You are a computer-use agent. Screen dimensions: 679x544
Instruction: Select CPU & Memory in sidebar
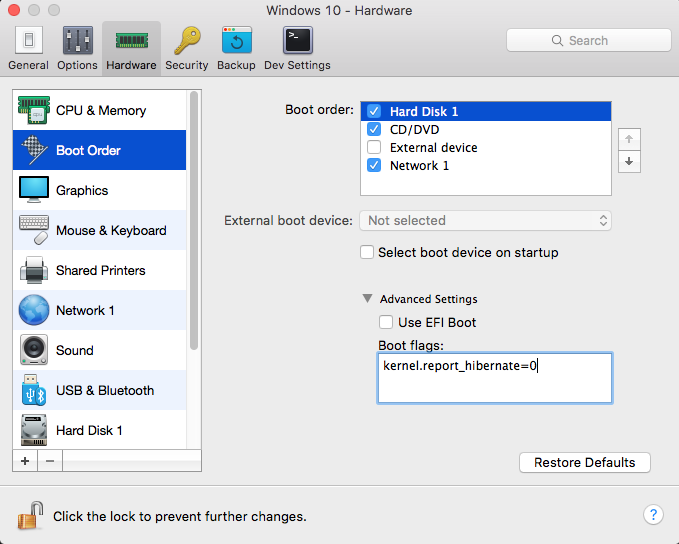click(x=100, y=110)
